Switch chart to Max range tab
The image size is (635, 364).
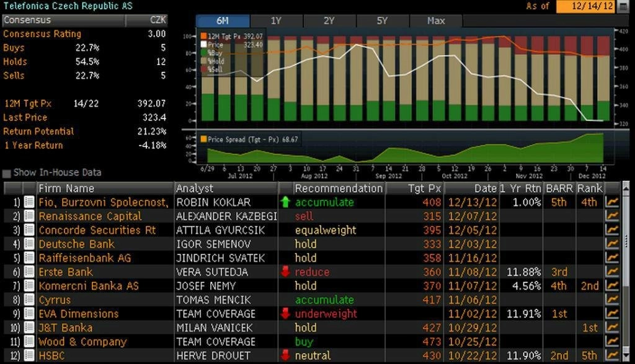click(x=436, y=20)
